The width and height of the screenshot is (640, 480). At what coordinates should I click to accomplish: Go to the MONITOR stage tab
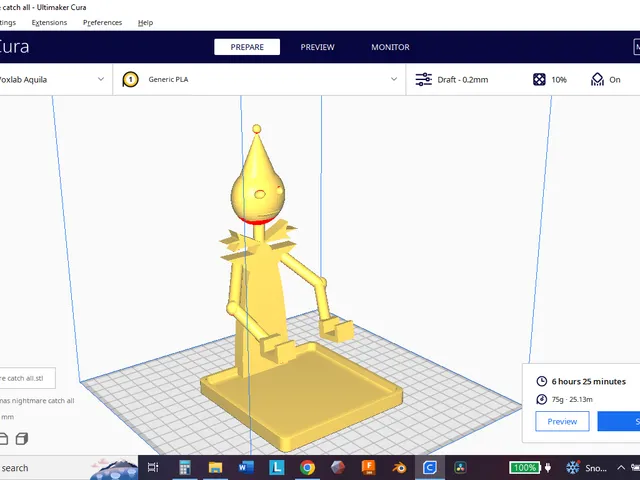click(390, 47)
